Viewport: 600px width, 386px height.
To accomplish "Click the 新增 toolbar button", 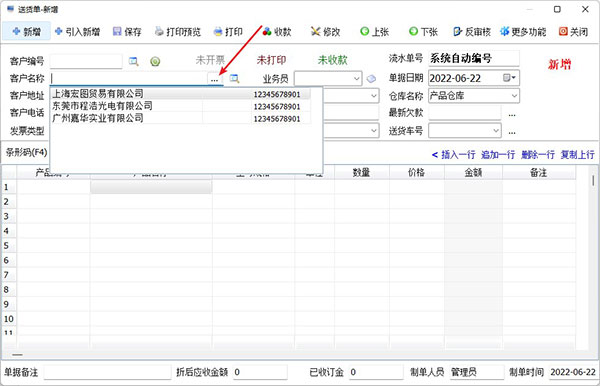I will 26,31.
